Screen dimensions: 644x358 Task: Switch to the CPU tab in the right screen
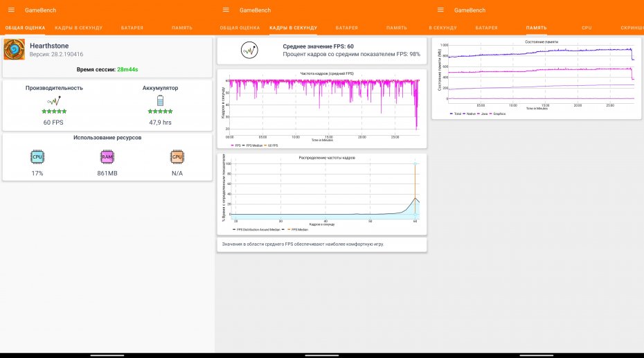pyautogui.click(x=587, y=28)
